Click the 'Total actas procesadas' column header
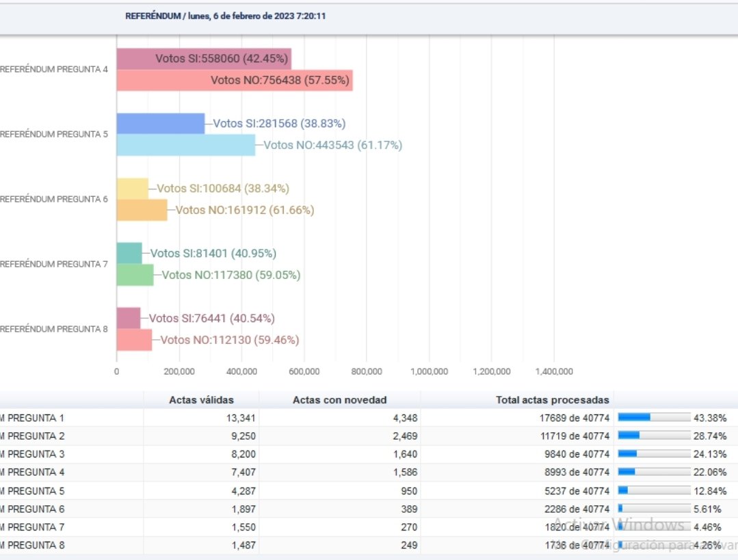The height and width of the screenshot is (560, 738). pyautogui.click(x=553, y=400)
